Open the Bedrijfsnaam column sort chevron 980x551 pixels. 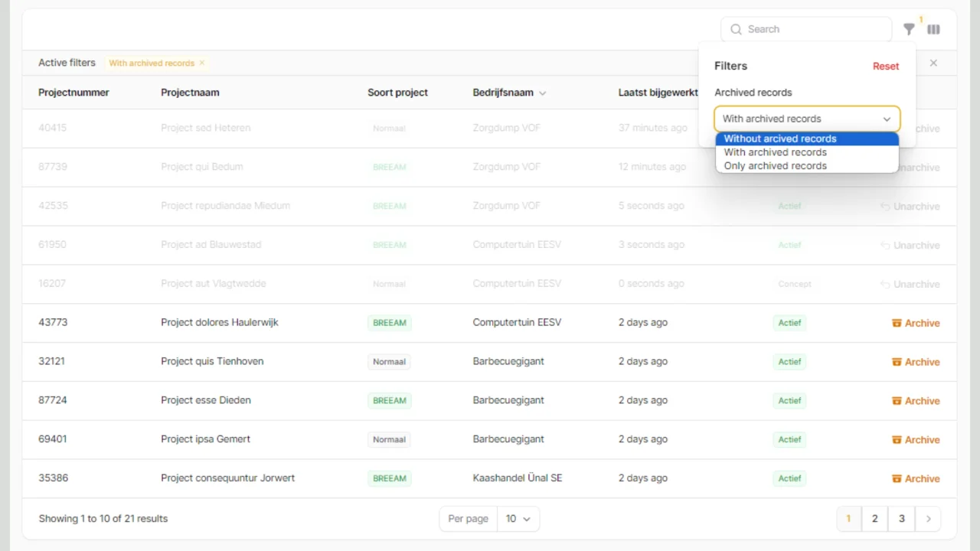tap(543, 93)
